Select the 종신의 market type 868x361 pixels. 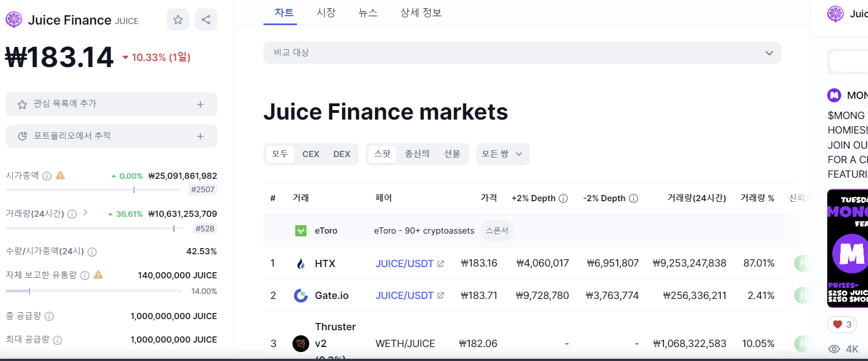click(417, 154)
